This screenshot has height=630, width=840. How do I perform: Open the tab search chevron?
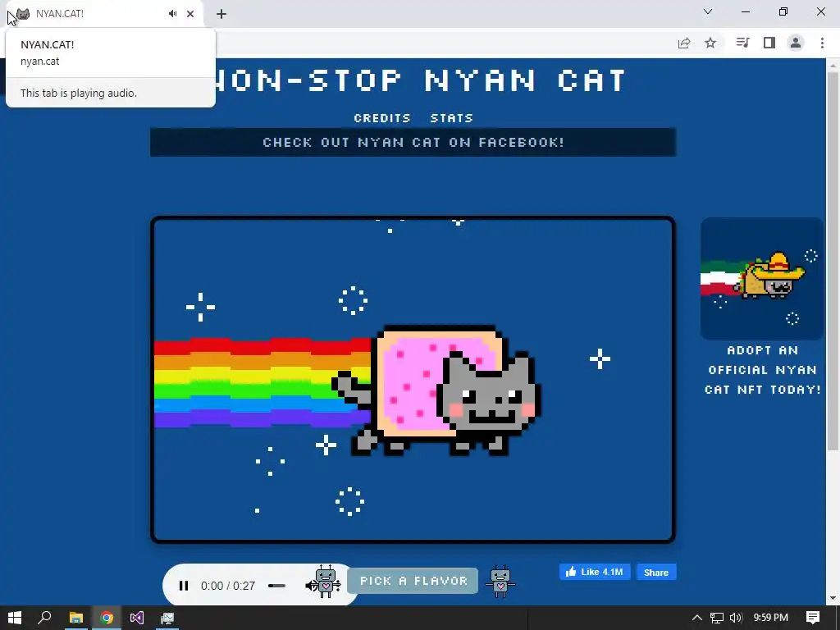point(708,11)
